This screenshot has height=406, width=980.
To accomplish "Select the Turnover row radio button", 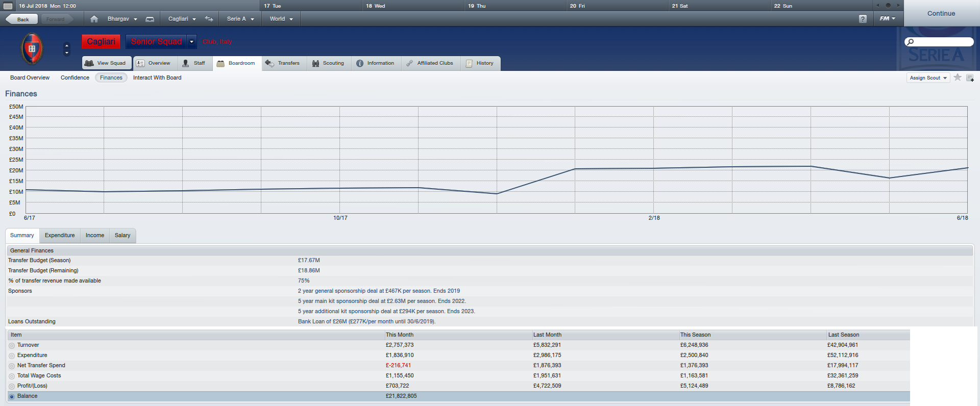I will coord(12,345).
